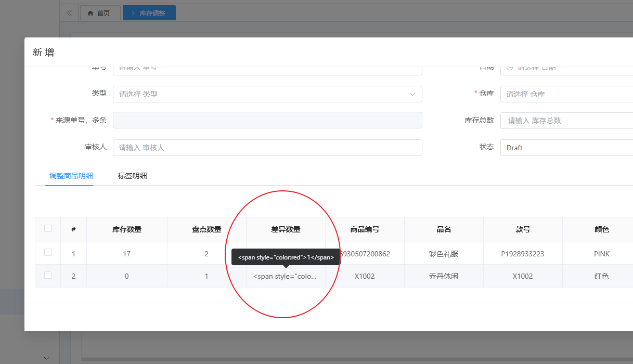This screenshot has width=633, height=364.
Task: Click product code cell X1002
Action: point(365,276)
